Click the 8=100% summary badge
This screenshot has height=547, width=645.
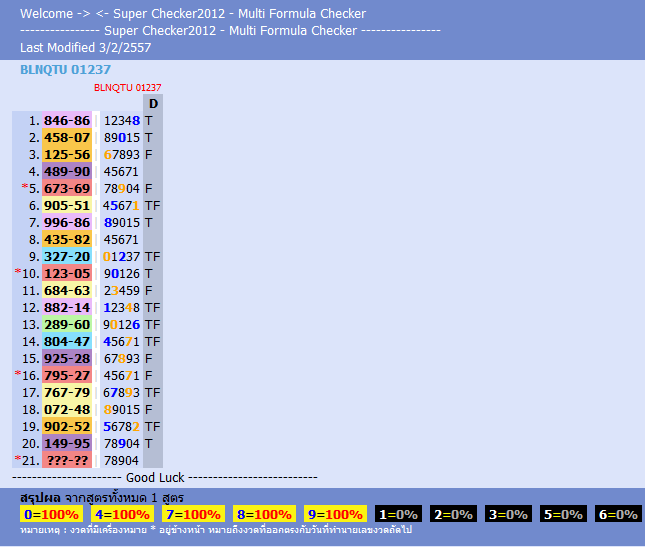click(x=264, y=514)
